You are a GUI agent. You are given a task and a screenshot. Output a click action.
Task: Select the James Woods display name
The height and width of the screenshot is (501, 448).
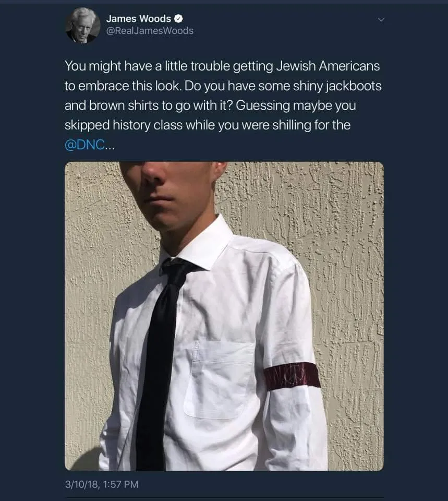tap(139, 19)
